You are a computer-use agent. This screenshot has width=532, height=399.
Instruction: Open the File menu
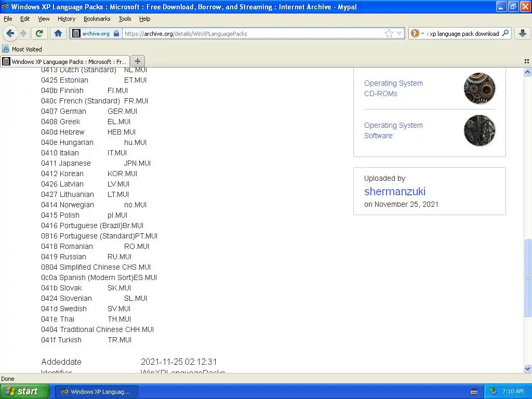click(8, 19)
